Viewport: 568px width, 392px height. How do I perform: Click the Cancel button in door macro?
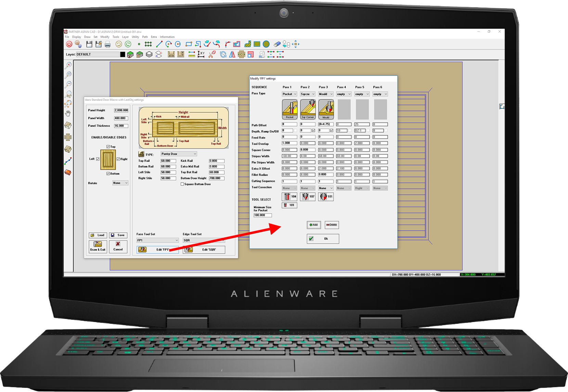(x=118, y=246)
